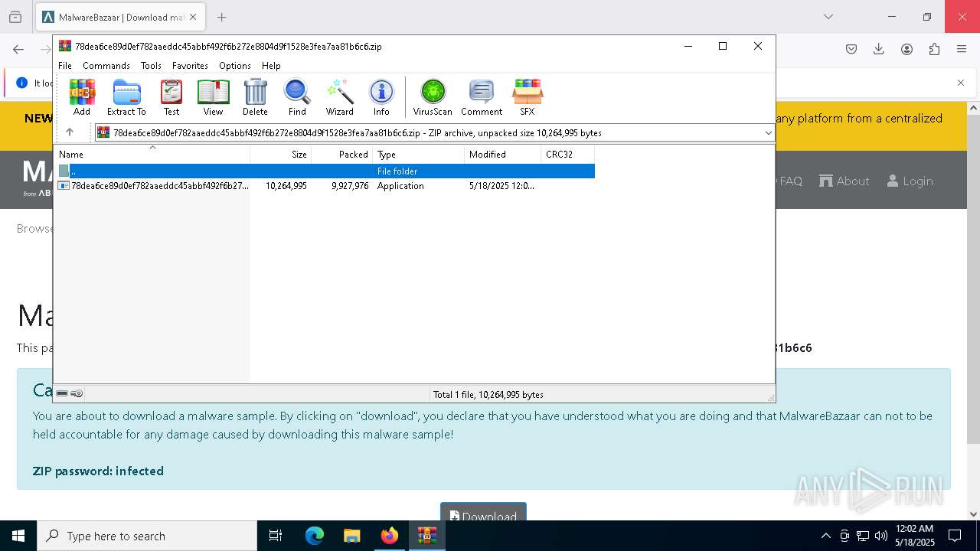980x551 pixels.
Task: Sort by the Modified column header
Action: (x=502, y=154)
